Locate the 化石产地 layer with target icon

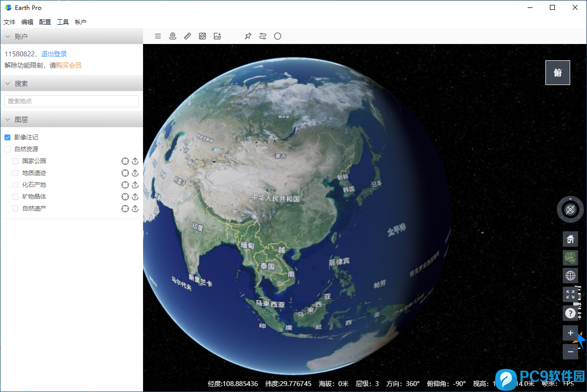125,185
